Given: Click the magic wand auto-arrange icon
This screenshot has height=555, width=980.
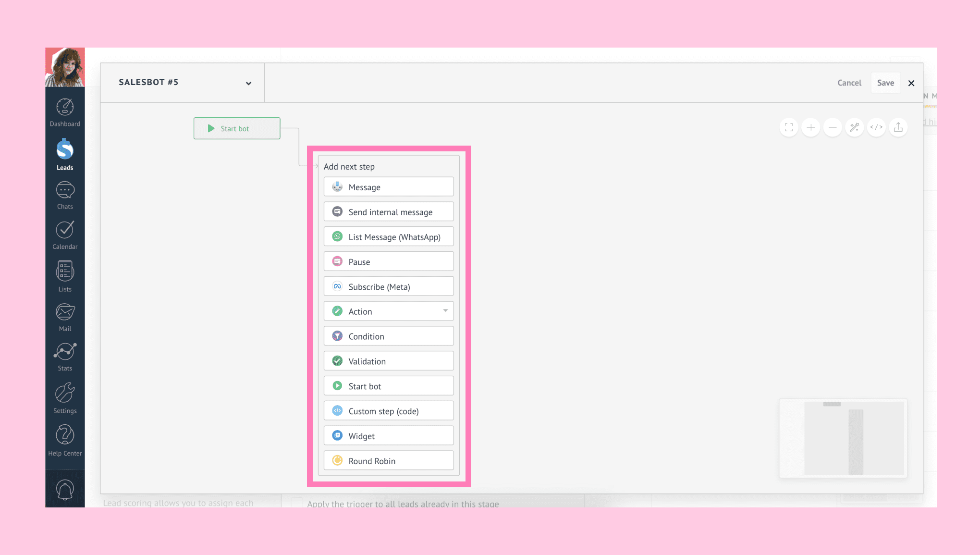Looking at the screenshot, I should click(855, 127).
